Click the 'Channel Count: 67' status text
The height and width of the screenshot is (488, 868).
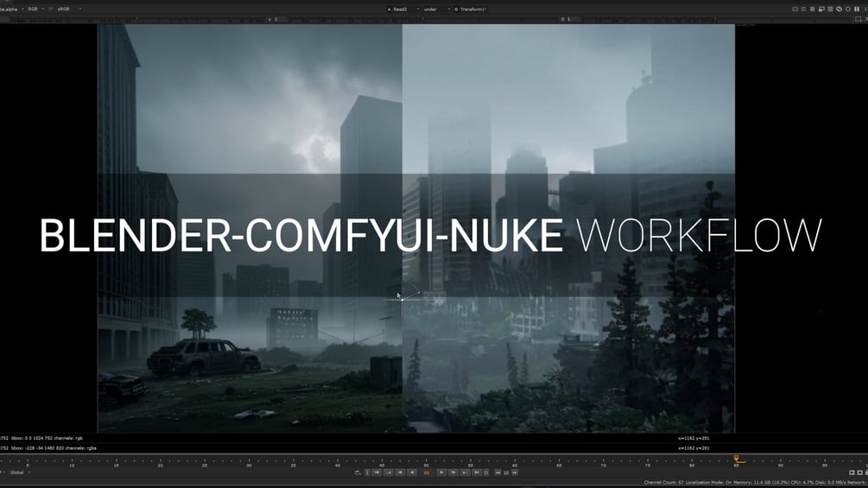(663, 483)
